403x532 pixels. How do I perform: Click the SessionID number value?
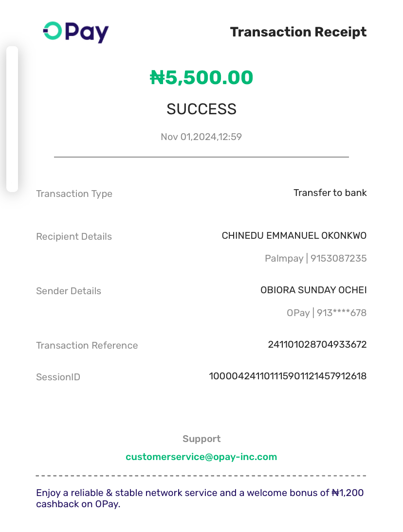coord(288,376)
